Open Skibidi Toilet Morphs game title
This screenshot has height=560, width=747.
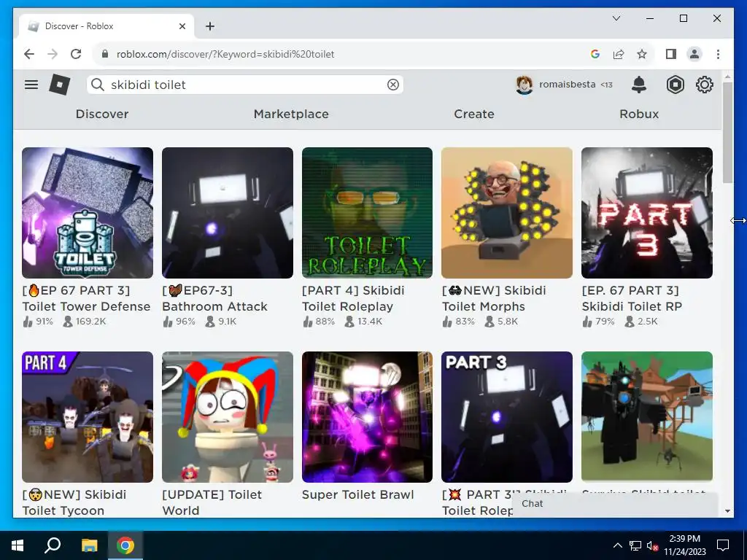click(494, 298)
